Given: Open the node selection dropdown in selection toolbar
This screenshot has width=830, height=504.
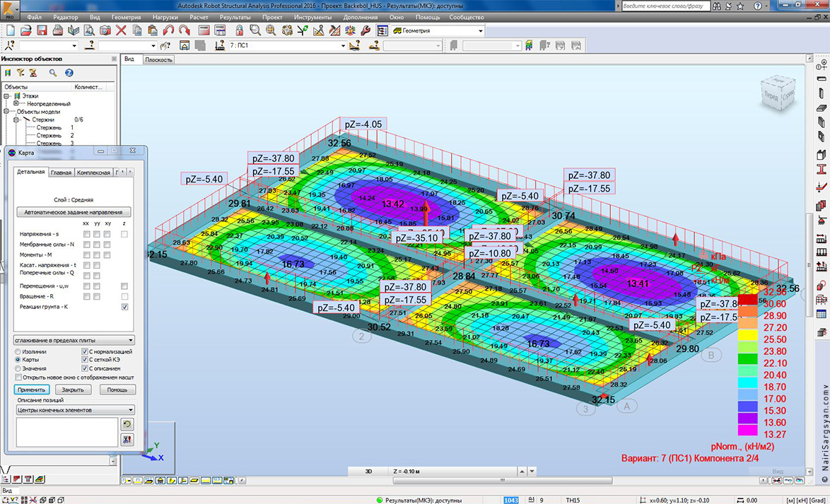Looking at the screenshot, I should pyautogui.click(x=74, y=46).
